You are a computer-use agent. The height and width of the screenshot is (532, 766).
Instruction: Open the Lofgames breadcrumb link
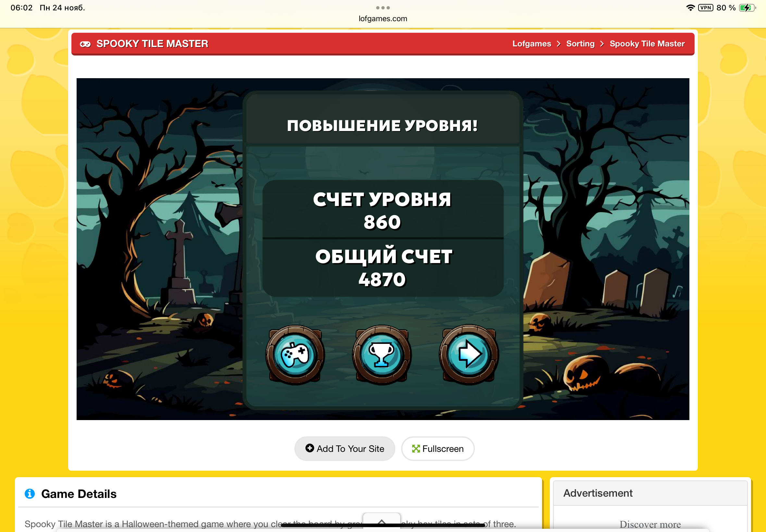(x=532, y=44)
